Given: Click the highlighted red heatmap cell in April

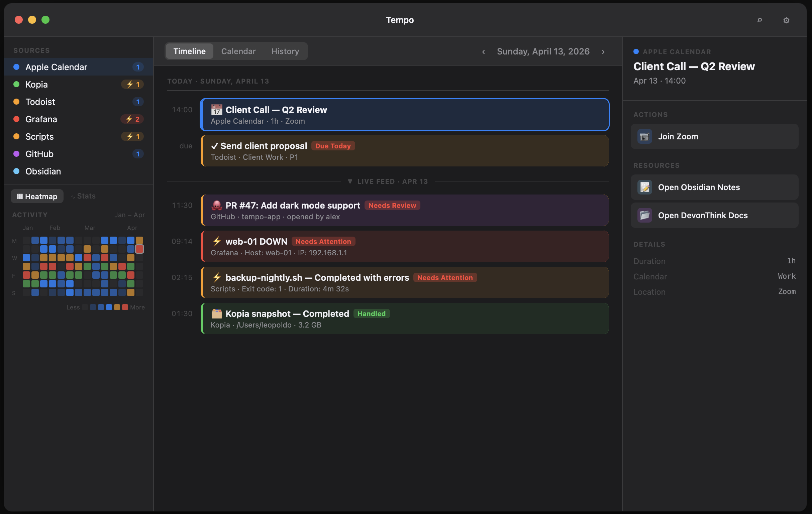Looking at the screenshot, I should 139,249.
